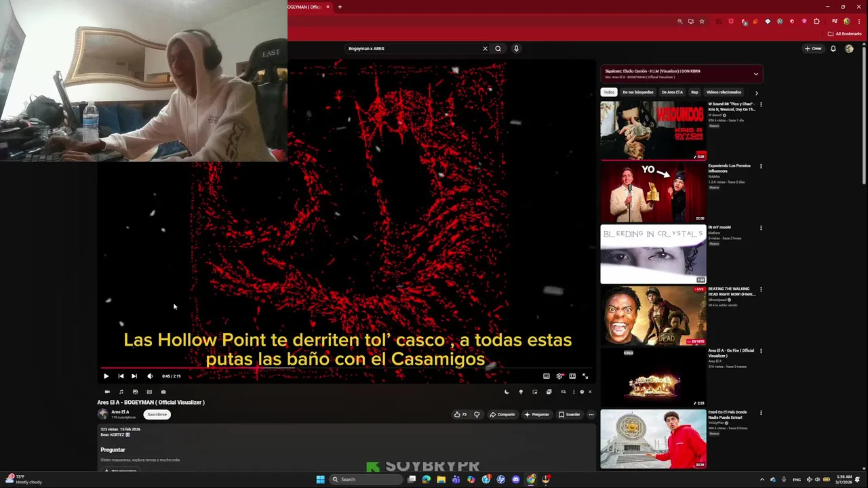Click the Compartir share button

coord(502,414)
